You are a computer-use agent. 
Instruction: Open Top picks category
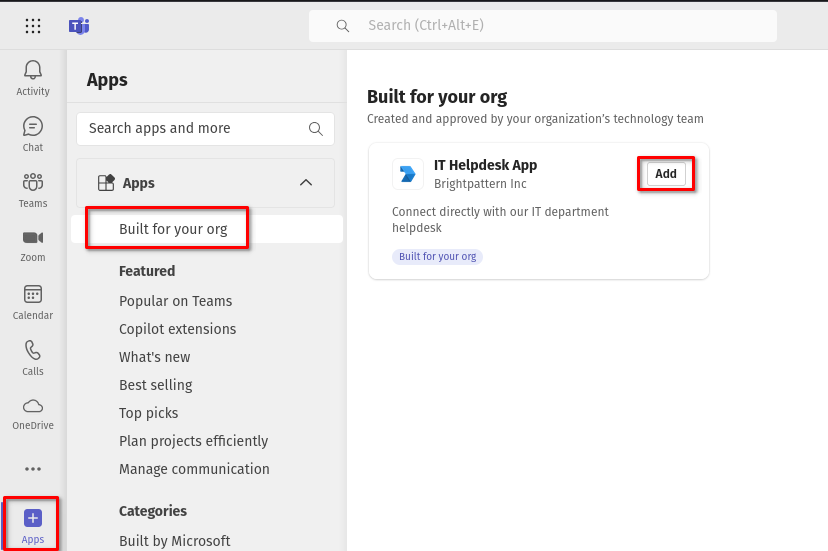[148, 413]
